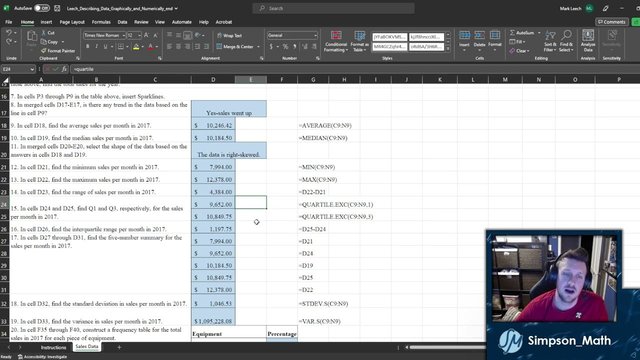Viewport: 640px width, 360px height.
Task: Apply the yellow fill color
Action: point(136,47)
